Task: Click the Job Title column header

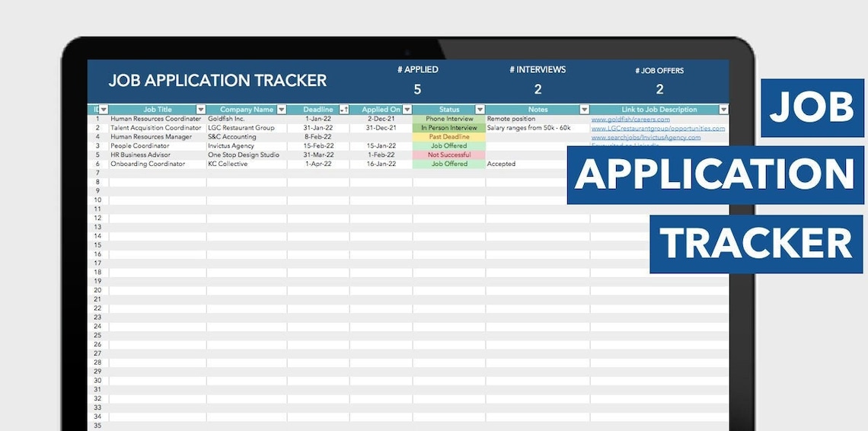Action: (158, 110)
